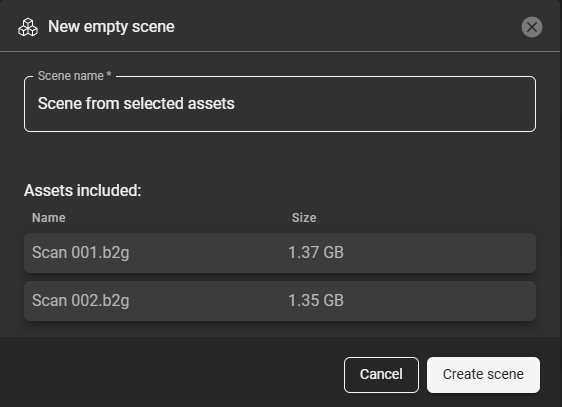The image size is (562, 407).
Task: Click the Size column header
Action: click(304, 218)
